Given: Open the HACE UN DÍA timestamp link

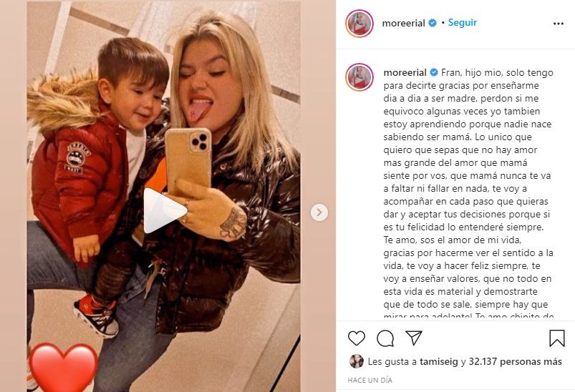Looking at the screenshot, I should [369, 381].
